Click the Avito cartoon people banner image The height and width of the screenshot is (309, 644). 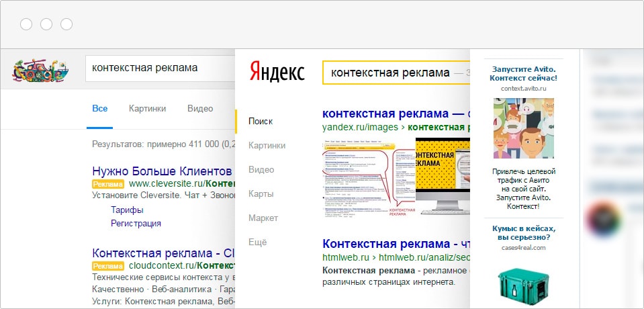pyautogui.click(x=524, y=128)
